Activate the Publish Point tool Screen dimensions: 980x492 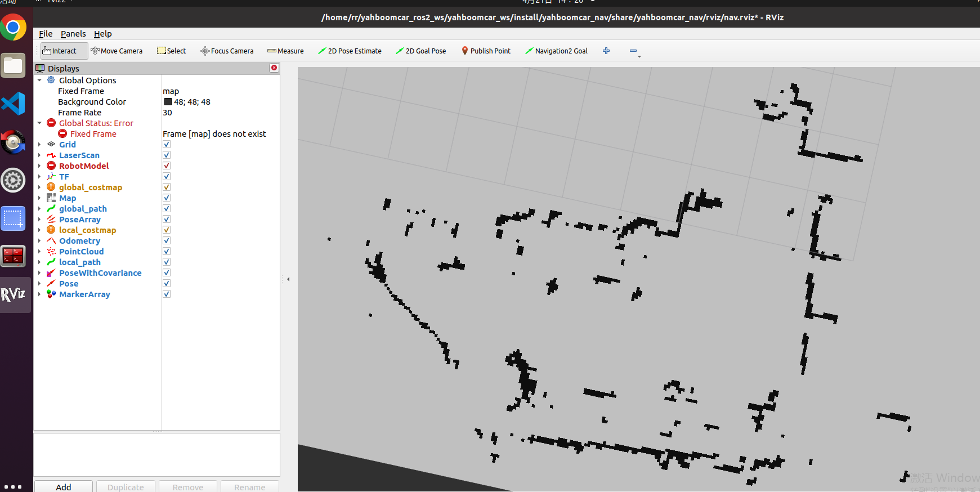(486, 51)
